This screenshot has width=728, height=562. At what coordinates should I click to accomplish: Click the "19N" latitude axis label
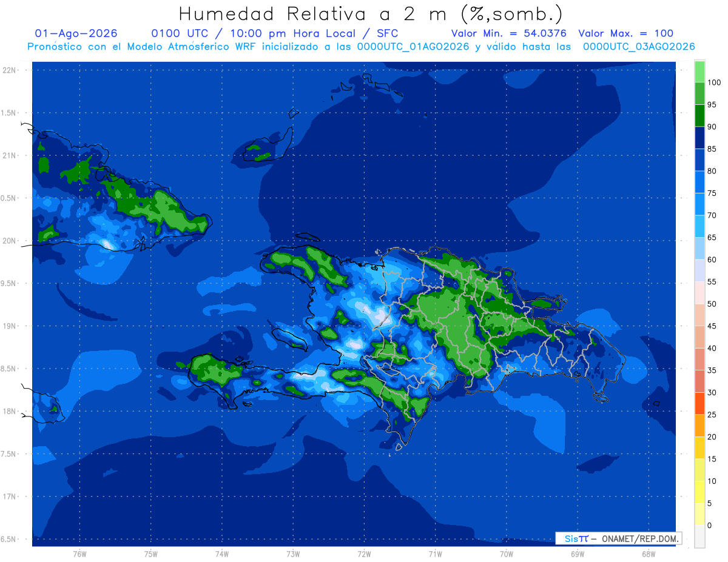pos(9,326)
